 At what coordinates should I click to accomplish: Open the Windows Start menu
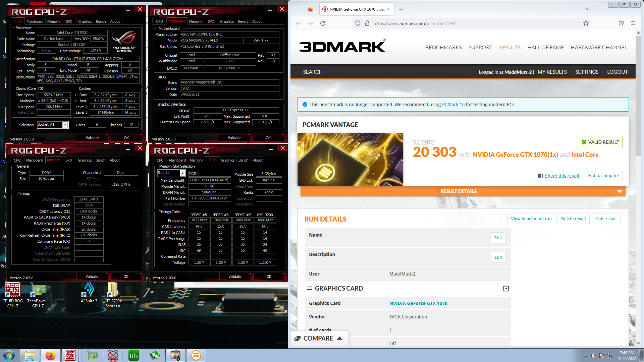tap(9, 355)
